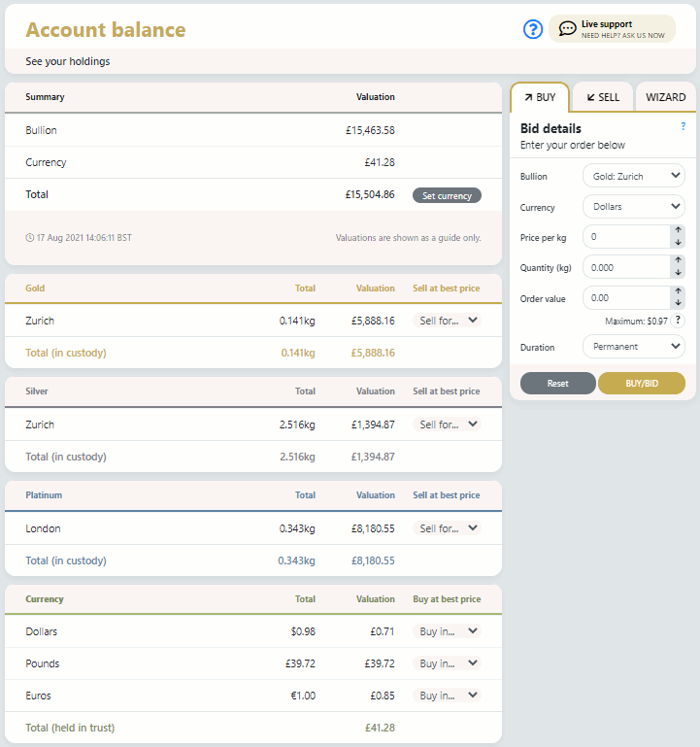Click the BUY/BID button

[642, 383]
